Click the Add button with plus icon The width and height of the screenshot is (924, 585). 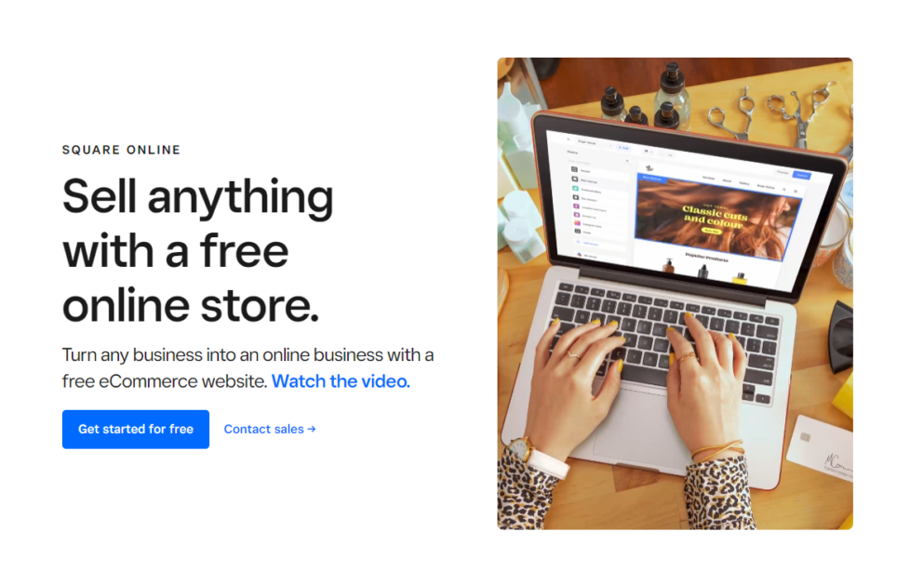coord(623,147)
